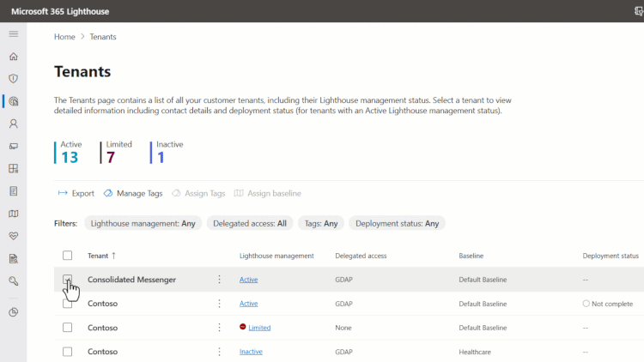Check the Consolidated Messenger row checkbox
The width and height of the screenshot is (644, 362).
(68, 280)
